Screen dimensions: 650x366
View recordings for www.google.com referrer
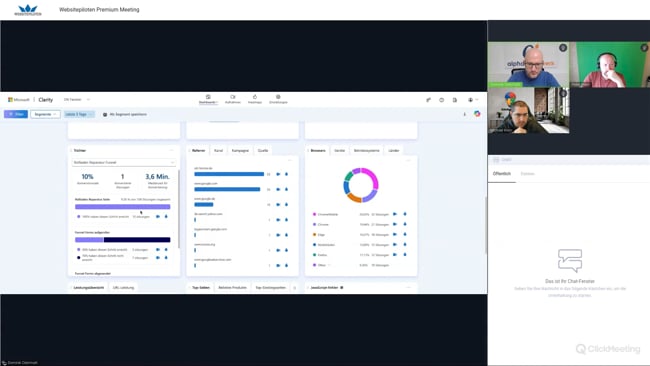click(278, 189)
